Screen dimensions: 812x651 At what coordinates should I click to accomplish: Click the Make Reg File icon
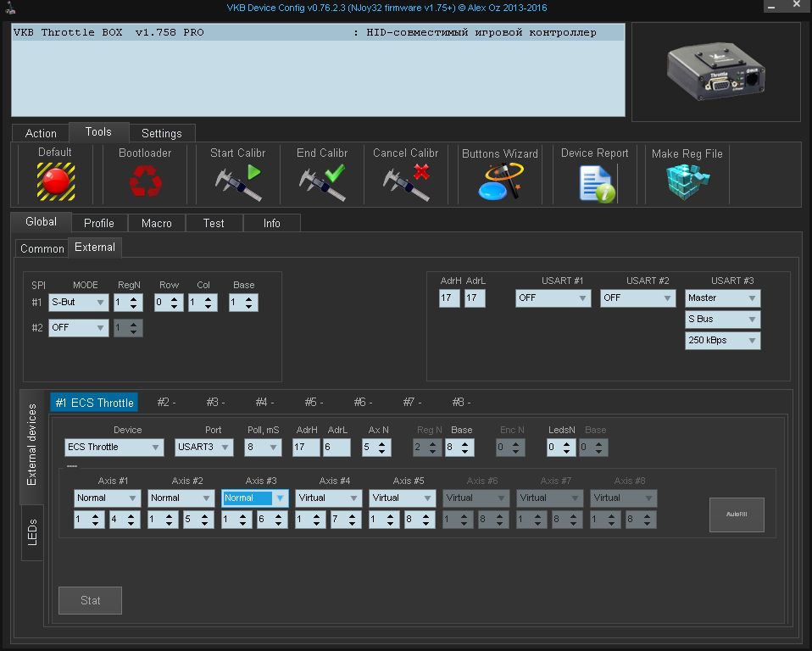[x=687, y=181]
